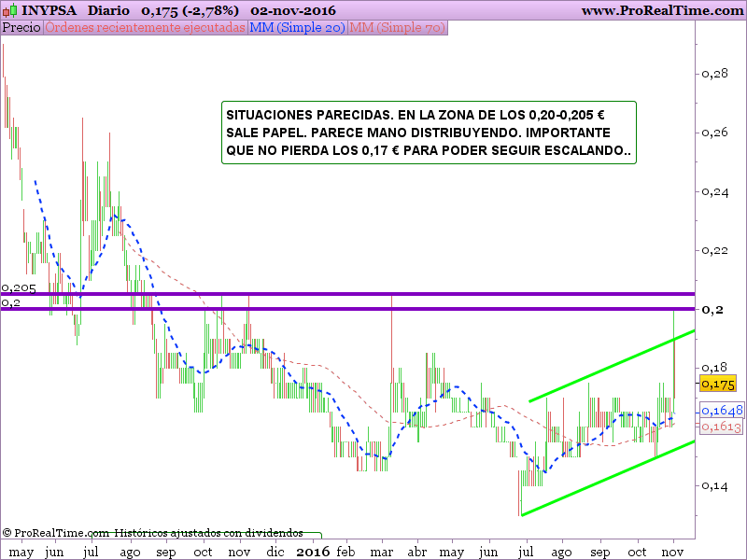Select the Precio legend tab

[21, 28]
